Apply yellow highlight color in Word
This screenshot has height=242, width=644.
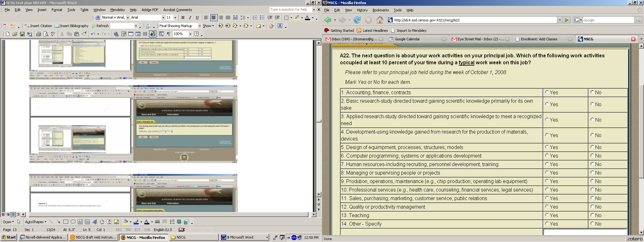pos(297,18)
